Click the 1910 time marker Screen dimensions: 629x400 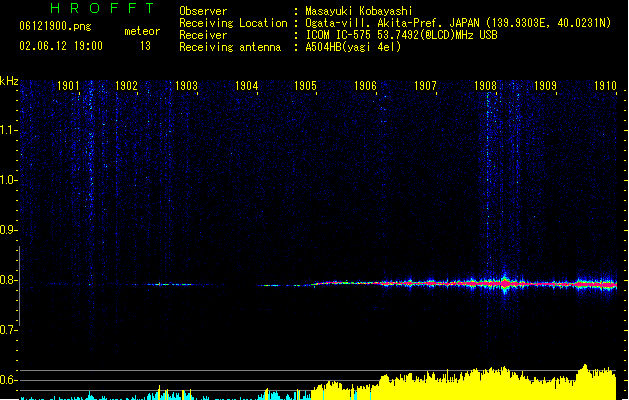[605, 86]
